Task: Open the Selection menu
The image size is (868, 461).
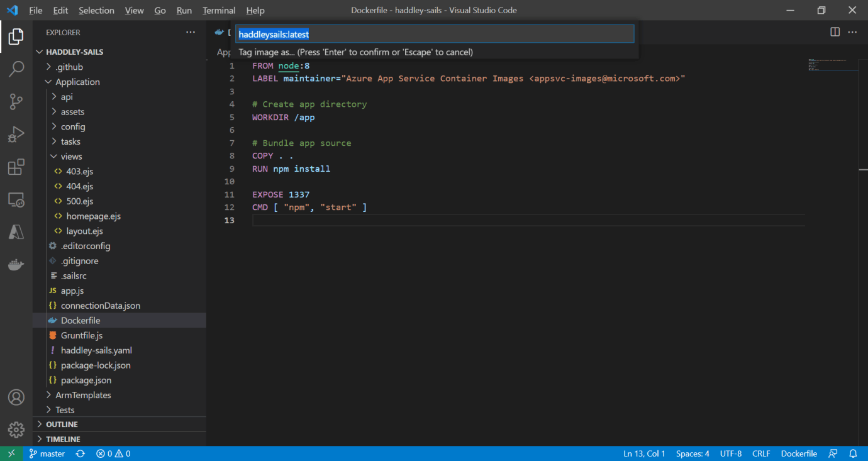Action: point(96,11)
